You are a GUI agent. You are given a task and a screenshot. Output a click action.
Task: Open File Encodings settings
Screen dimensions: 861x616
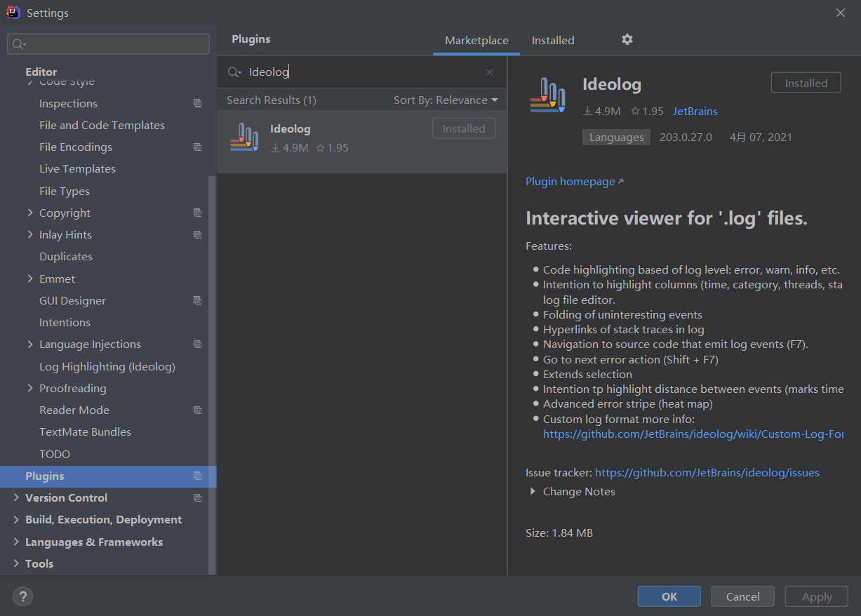point(76,147)
